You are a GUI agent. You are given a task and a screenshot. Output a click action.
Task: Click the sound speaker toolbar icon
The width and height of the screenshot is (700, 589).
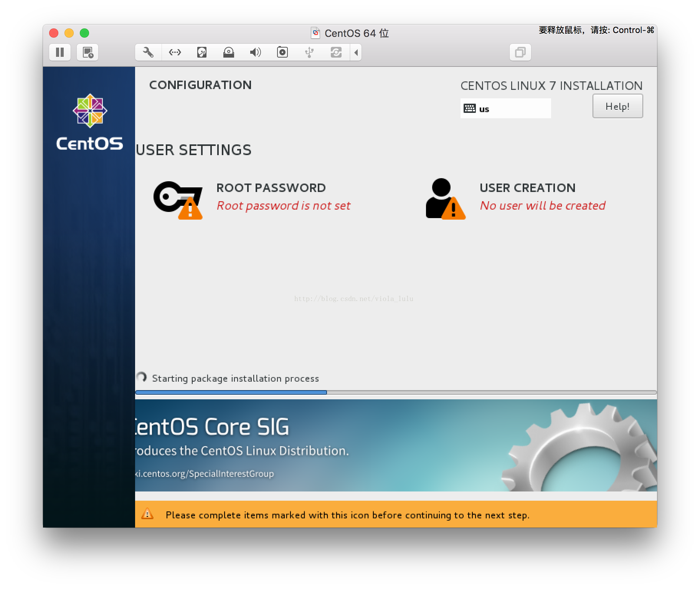coord(256,52)
